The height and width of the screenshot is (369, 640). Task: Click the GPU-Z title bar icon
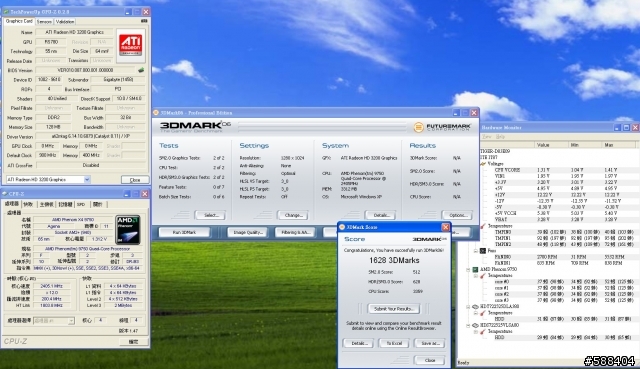point(6,12)
